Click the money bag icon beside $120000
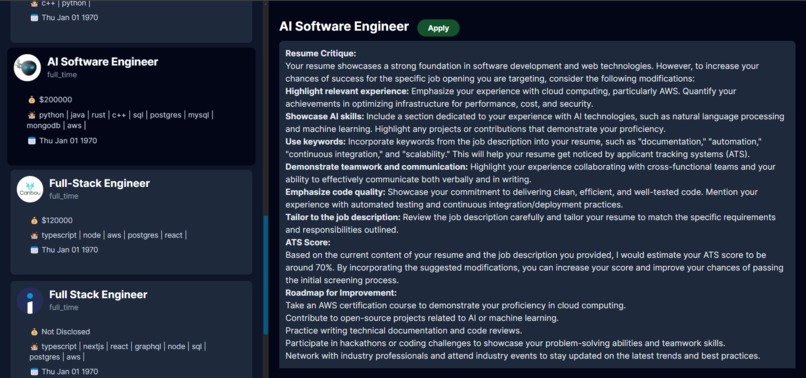Image resolution: width=806 pixels, height=378 pixels. (34, 221)
